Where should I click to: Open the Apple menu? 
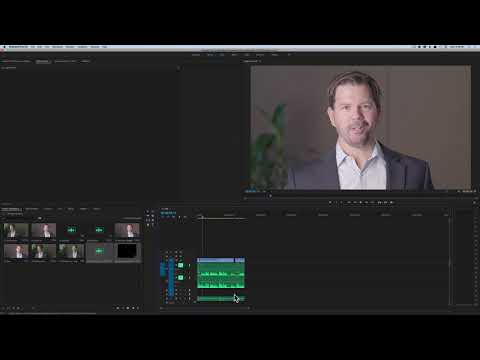tap(4, 47)
